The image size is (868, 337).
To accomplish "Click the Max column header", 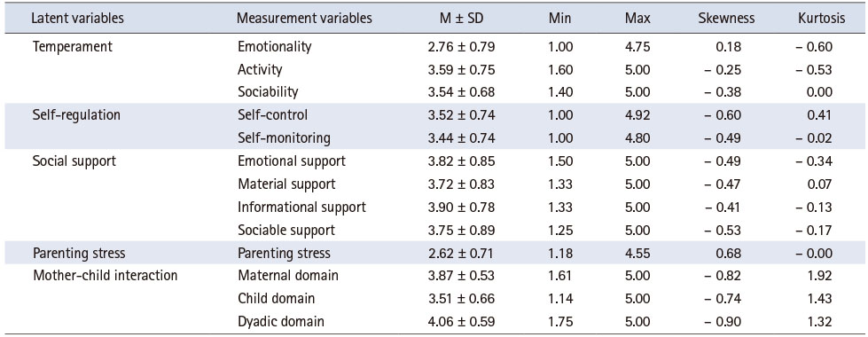I will [637, 19].
